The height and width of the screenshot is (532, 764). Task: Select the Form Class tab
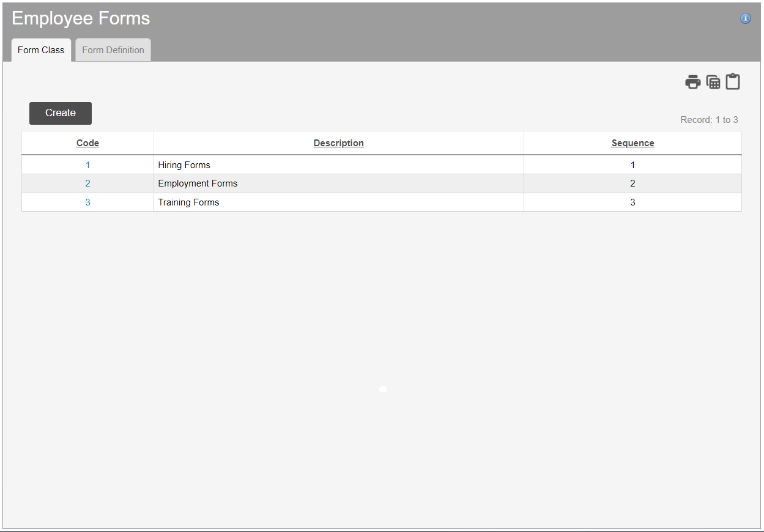41,50
